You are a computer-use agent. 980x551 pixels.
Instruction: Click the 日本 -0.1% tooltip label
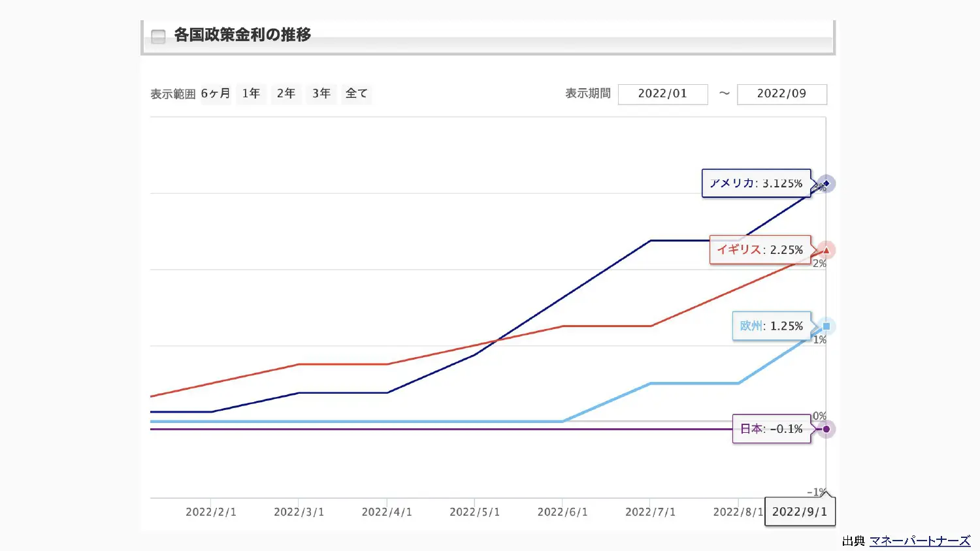tap(771, 429)
